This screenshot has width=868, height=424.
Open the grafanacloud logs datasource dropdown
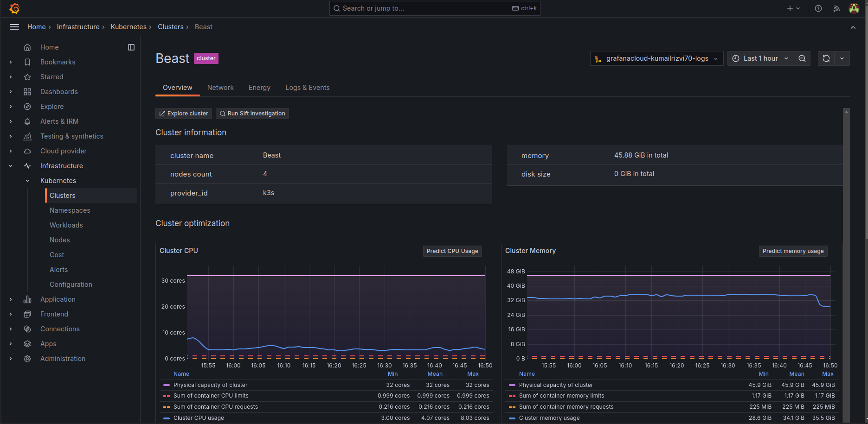tap(656, 58)
